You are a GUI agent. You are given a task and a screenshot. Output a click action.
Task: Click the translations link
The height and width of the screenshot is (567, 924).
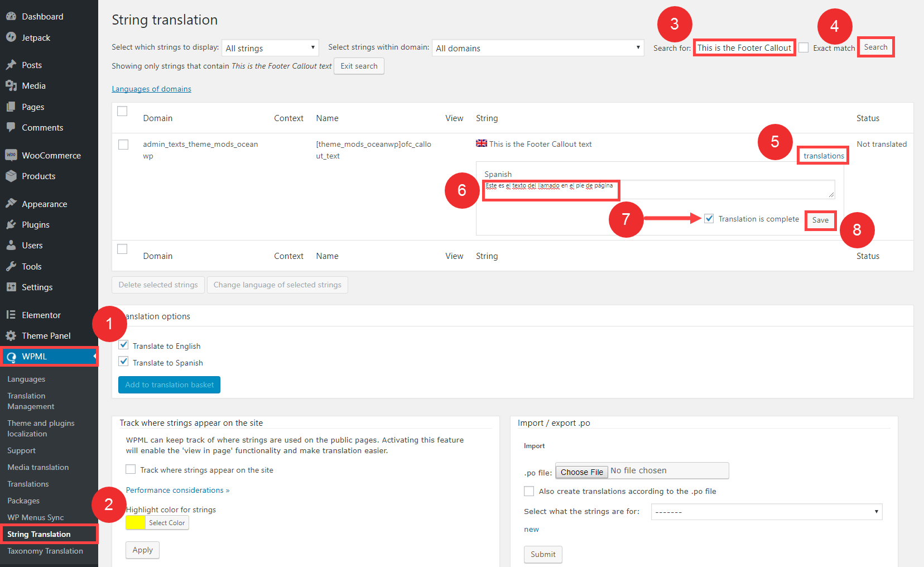824,156
